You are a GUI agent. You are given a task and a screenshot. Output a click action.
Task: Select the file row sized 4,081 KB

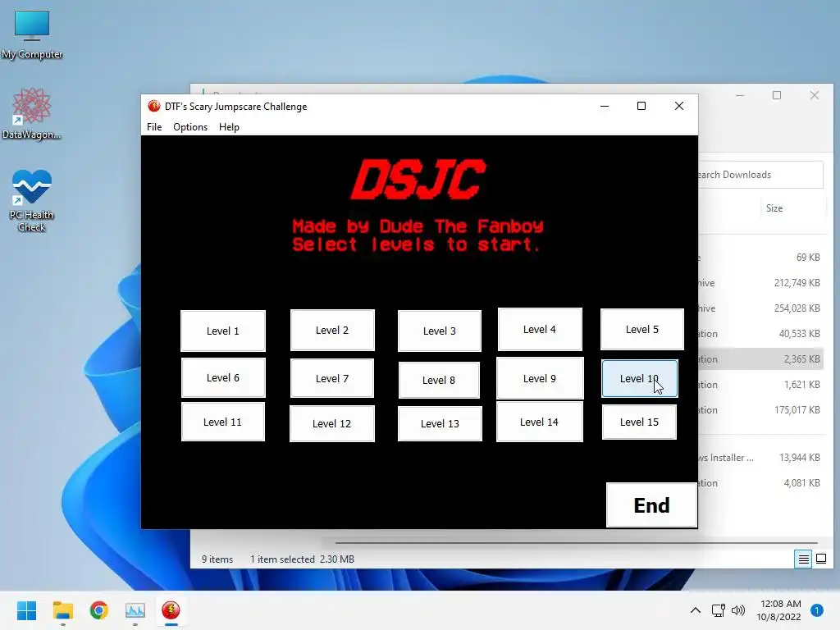pos(760,482)
